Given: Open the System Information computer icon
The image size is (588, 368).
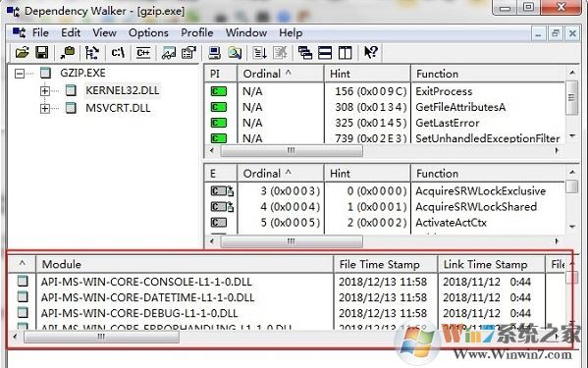Looking at the screenshot, I should click(215, 52).
